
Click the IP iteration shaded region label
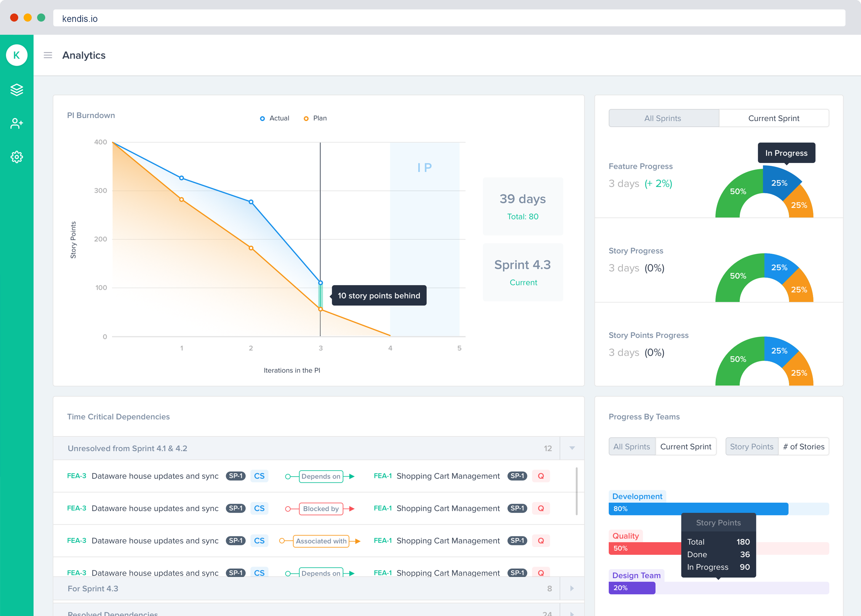[x=424, y=168]
